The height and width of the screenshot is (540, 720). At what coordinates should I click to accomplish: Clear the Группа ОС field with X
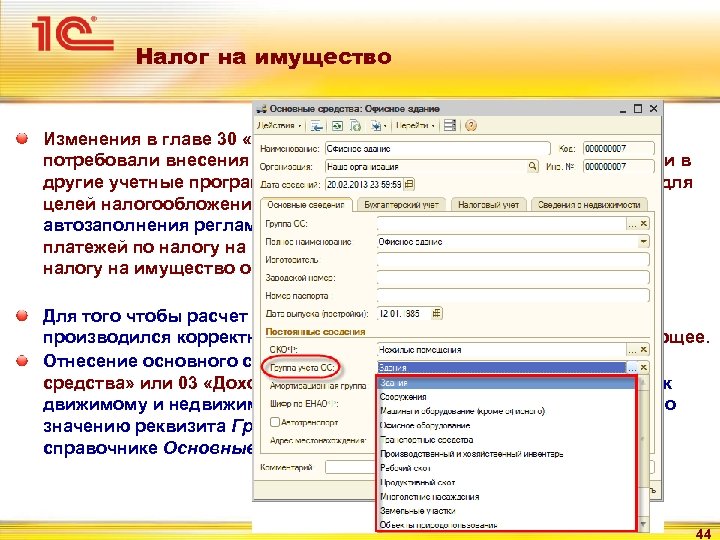click(644, 224)
